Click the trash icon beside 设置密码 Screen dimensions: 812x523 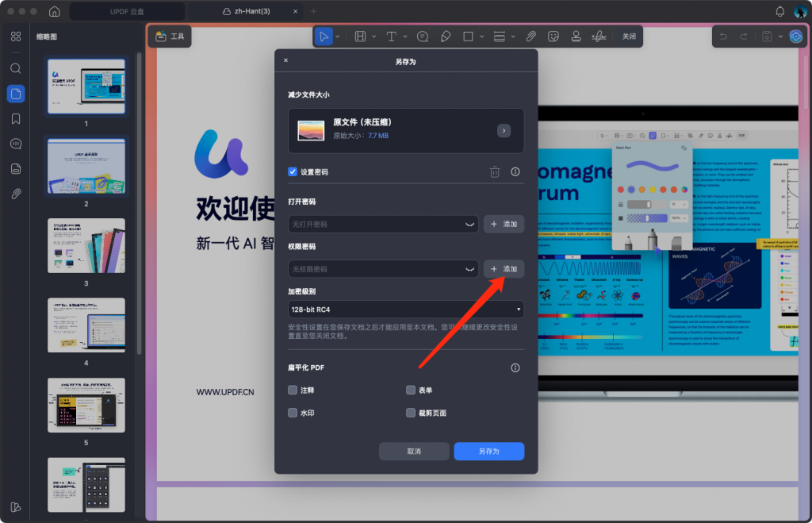click(x=495, y=171)
